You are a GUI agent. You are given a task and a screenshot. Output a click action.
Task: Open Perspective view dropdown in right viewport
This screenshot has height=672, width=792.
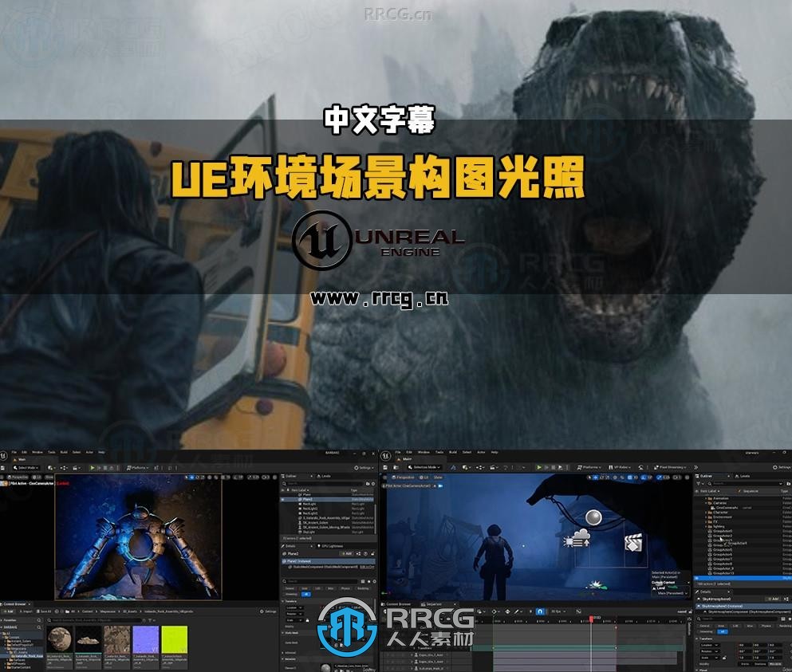[x=404, y=477]
